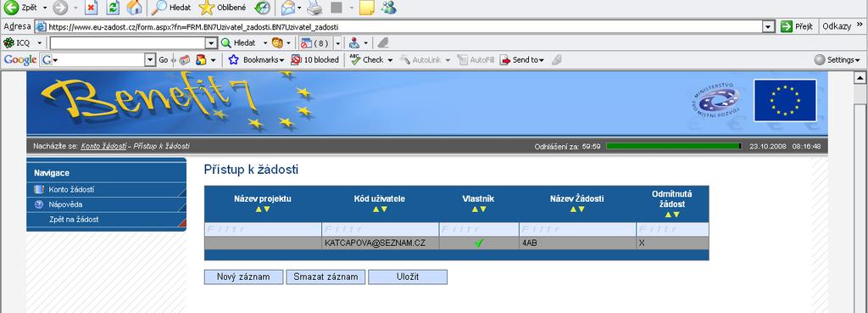Click the ICQ masks emoticon icon

(277, 42)
